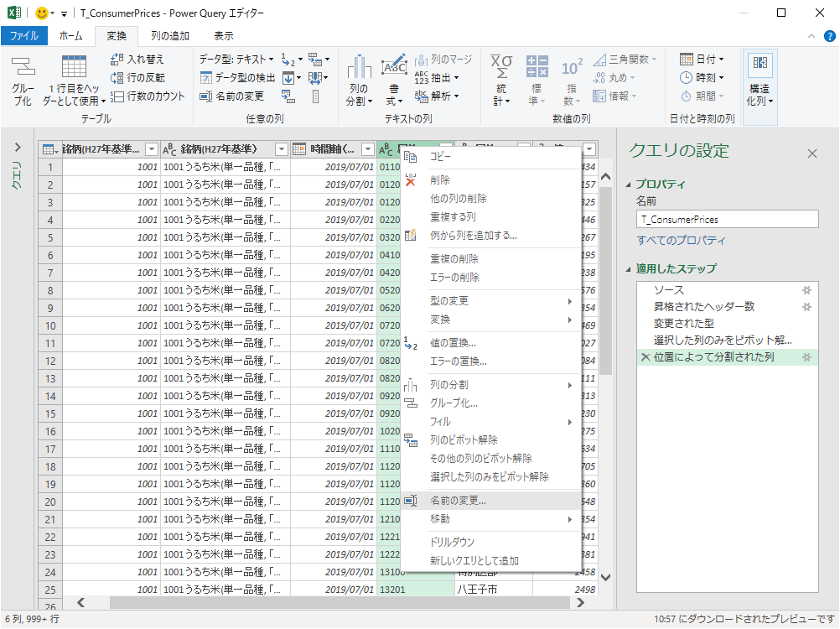Image resolution: width=840 pixels, height=629 pixels.
Task: Open the gear settings for the ソース step
Action: click(x=806, y=289)
